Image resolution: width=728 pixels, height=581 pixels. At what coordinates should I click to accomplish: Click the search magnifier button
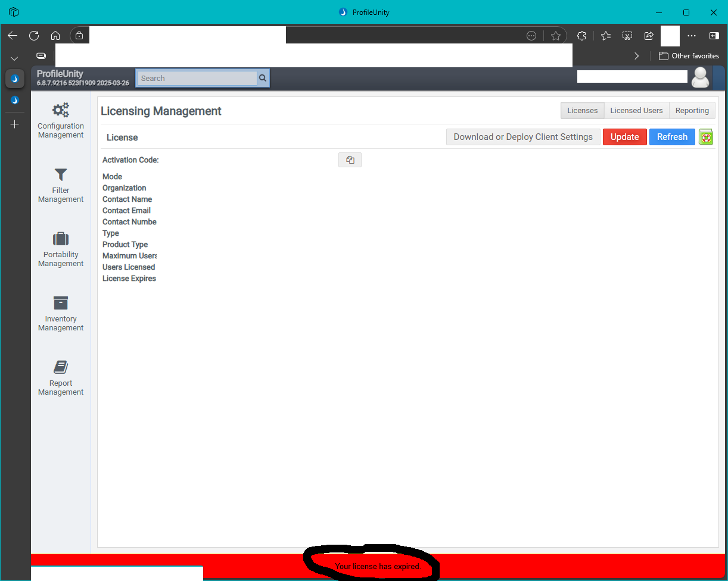click(263, 78)
